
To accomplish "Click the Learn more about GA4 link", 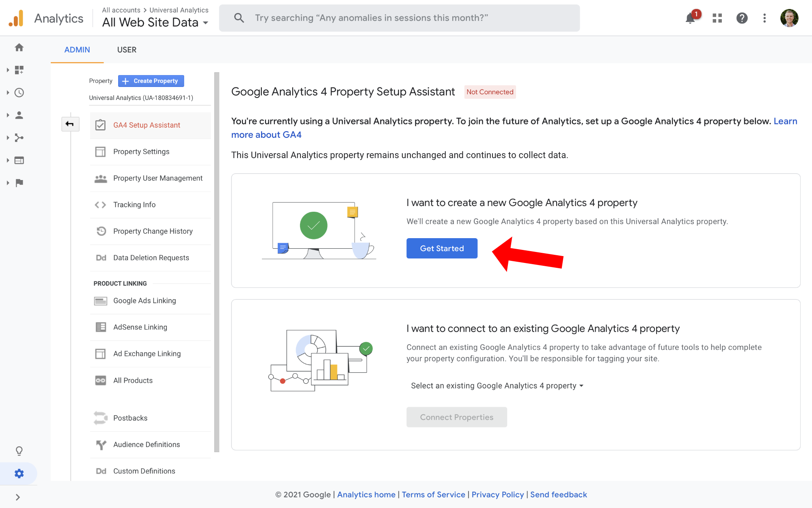I will click(266, 134).
